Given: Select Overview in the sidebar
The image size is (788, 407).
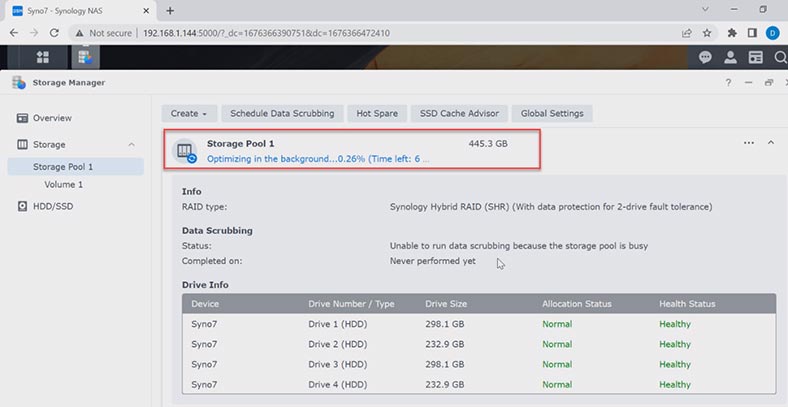Looking at the screenshot, I should tap(52, 118).
